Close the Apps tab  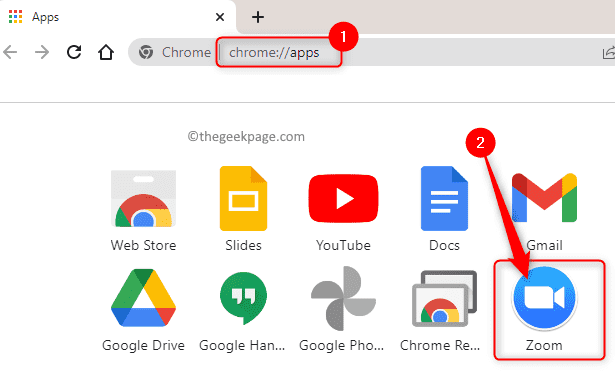[220, 17]
